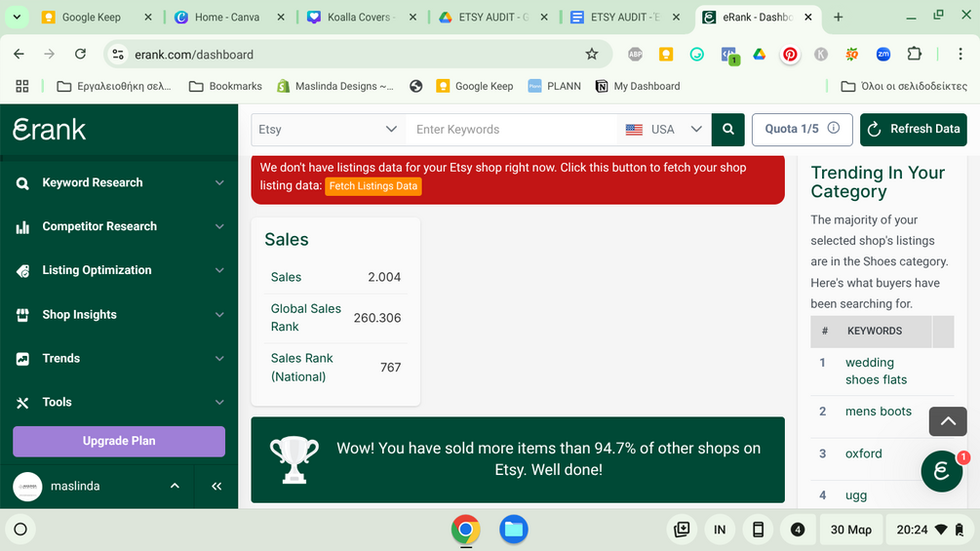Click the Trends chart icon
This screenshot has width=980, height=551.
click(22, 359)
